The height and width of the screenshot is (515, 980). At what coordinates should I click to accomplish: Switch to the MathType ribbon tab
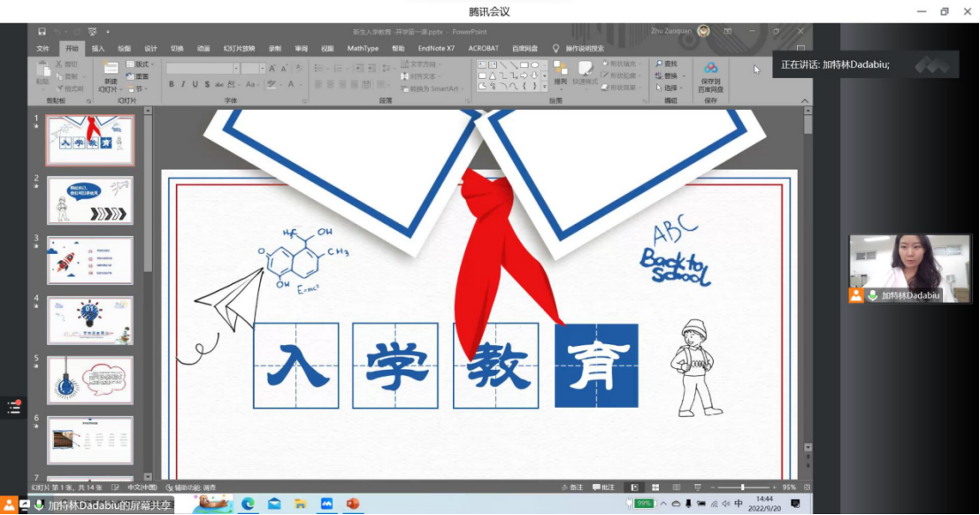363,49
